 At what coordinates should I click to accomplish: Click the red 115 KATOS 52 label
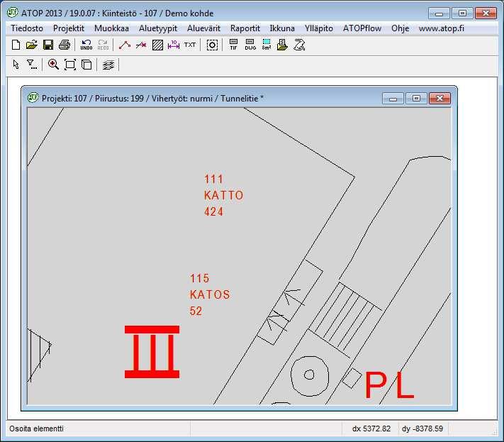[210, 294]
